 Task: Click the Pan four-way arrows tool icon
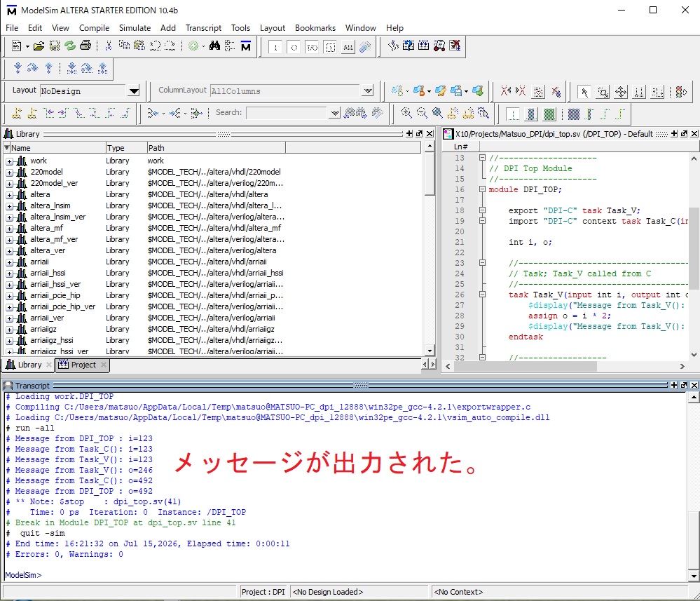click(621, 92)
